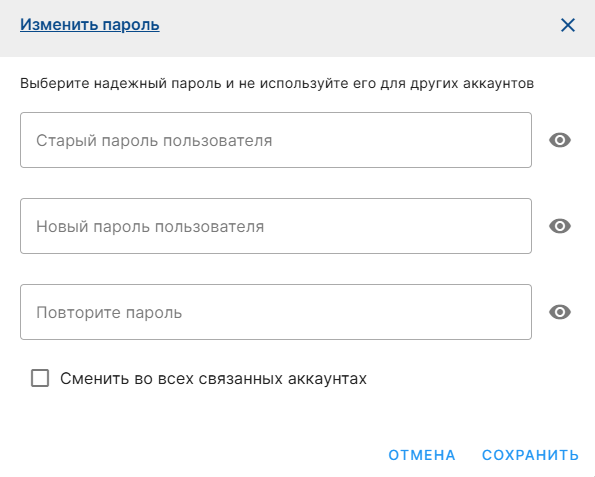Screen dimensions: 595x477
Task: Click the Старый пароль пользователя field
Action: (x=276, y=140)
